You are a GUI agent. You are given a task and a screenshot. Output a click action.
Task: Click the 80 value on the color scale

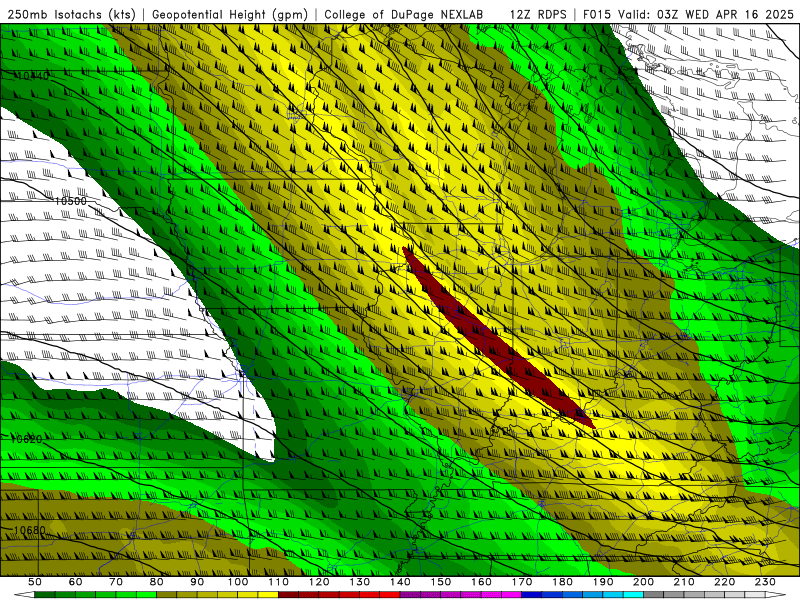tap(157, 582)
